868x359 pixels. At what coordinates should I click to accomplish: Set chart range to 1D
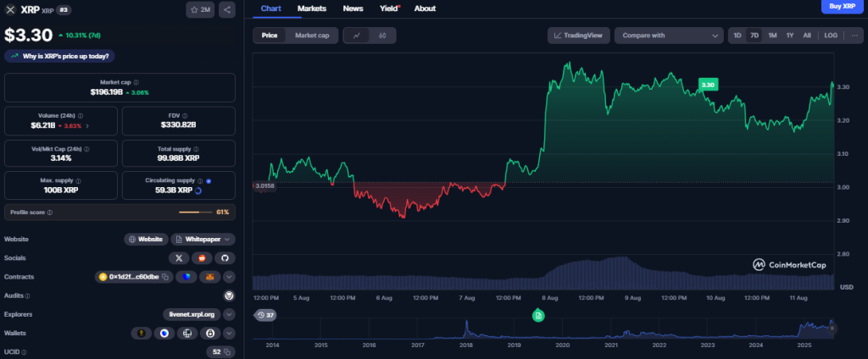[737, 36]
